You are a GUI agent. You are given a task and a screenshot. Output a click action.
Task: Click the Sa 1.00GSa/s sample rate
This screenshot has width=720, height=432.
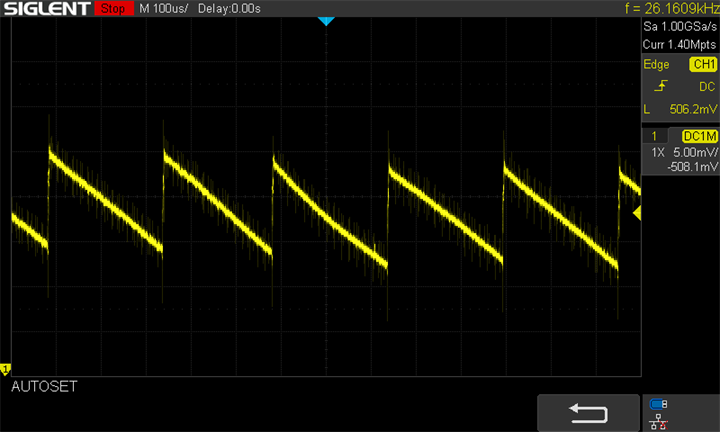(x=680, y=27)
